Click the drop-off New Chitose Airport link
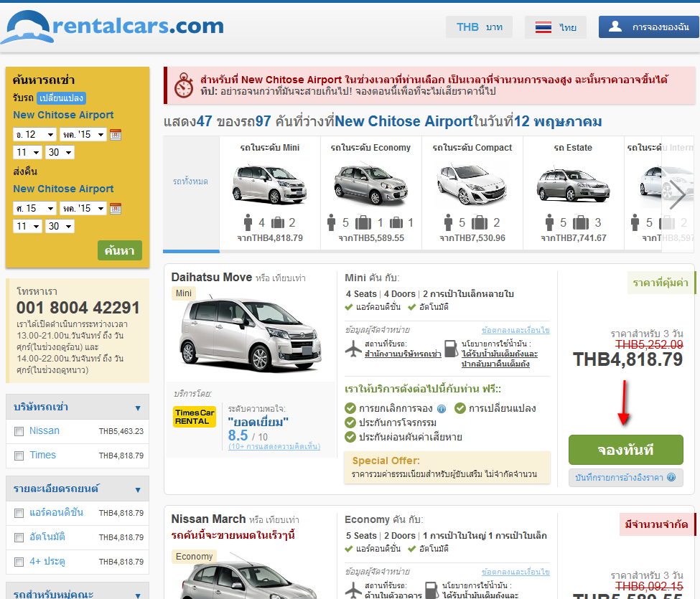Image resolution: width=700 pixels, height=599 pixels. [x=63, y=189]
